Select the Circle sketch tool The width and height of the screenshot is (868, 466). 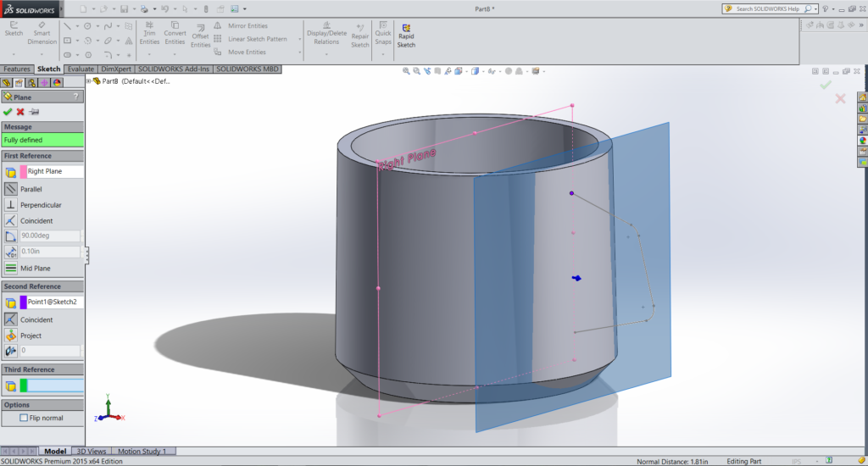pyautogui.click(x=87, y=26)
